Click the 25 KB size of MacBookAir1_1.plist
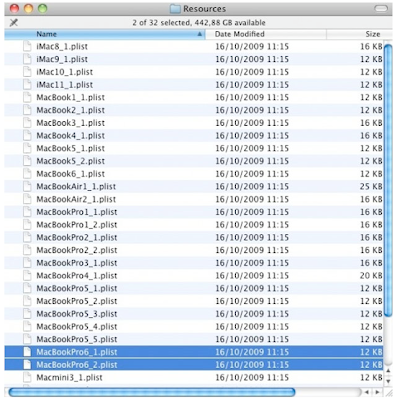 [x=371, y=186]
